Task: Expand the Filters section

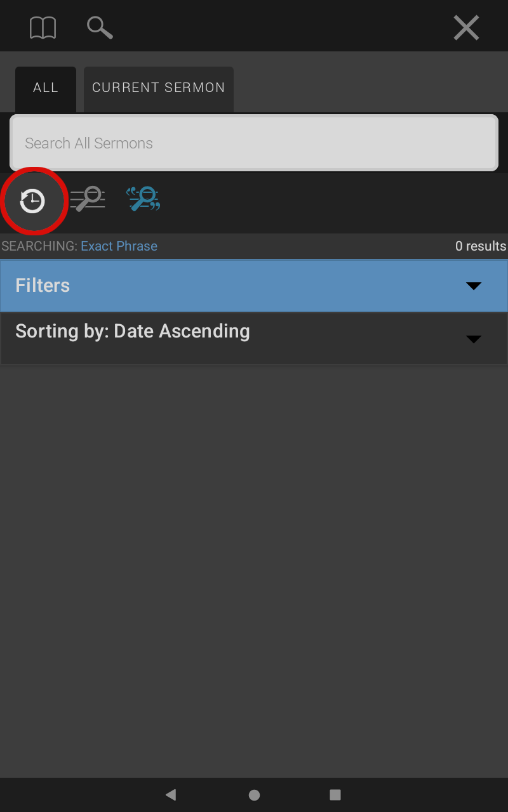Action: point(254,285)
